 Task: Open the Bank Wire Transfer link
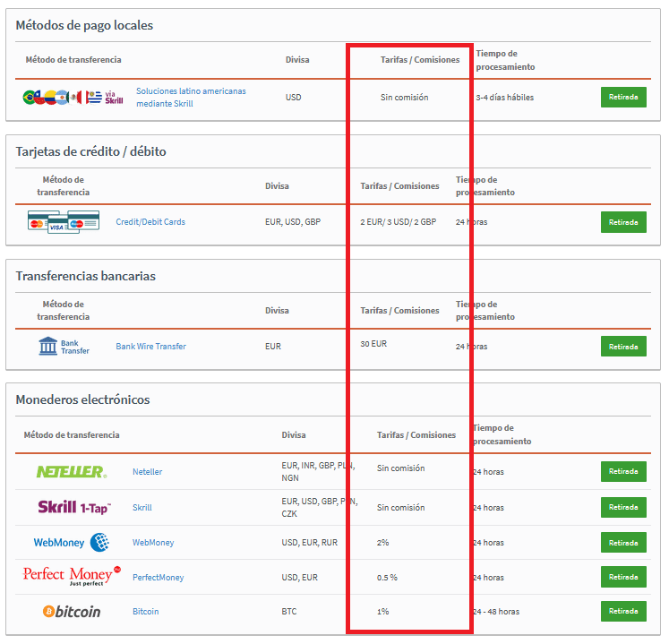tap(150, 346)
